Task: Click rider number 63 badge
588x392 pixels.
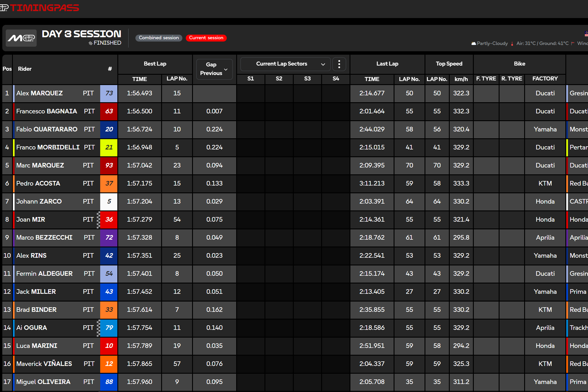Action: (x=109, y=111)
